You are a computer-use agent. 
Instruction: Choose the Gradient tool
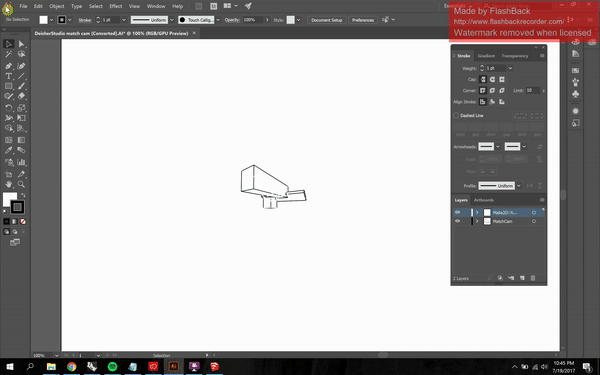click(21, 140)
